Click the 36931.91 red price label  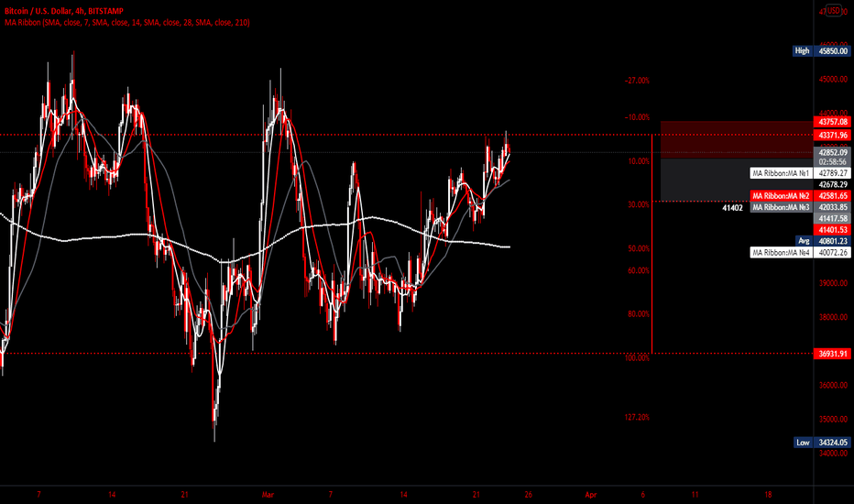[x=832, y=354]
